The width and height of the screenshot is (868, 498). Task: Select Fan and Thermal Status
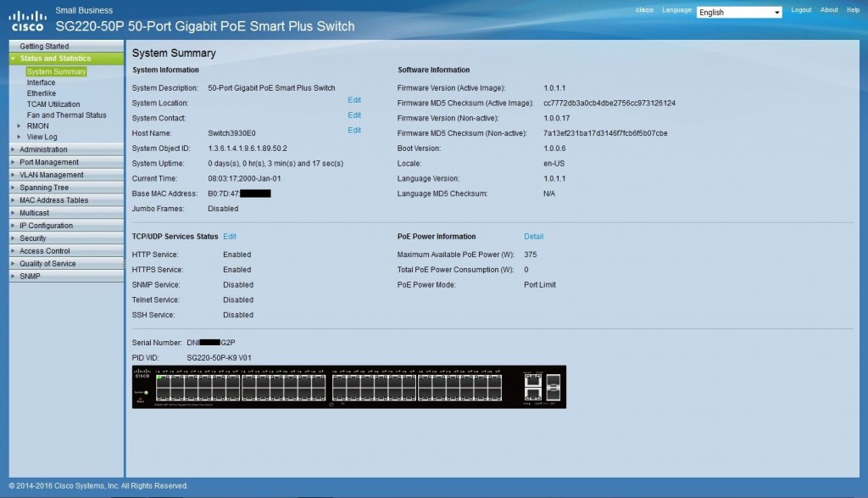[x=66, y=115]
